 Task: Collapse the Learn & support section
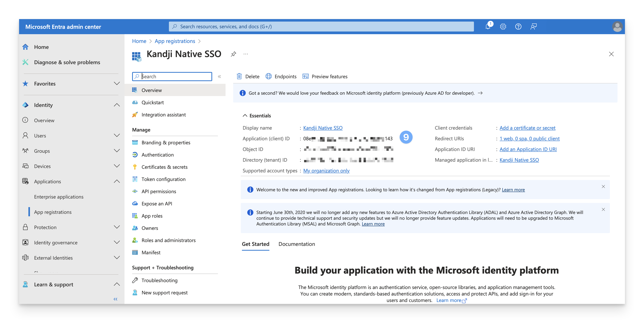116,284
